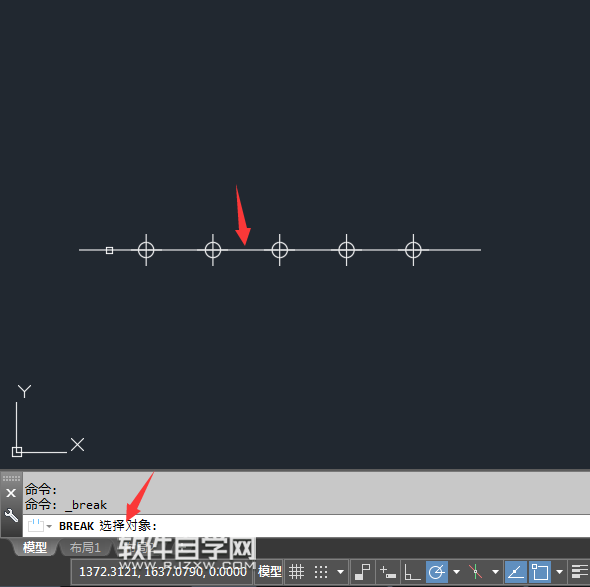
Task: Open command line customize wrench
Action: (11, 516)
